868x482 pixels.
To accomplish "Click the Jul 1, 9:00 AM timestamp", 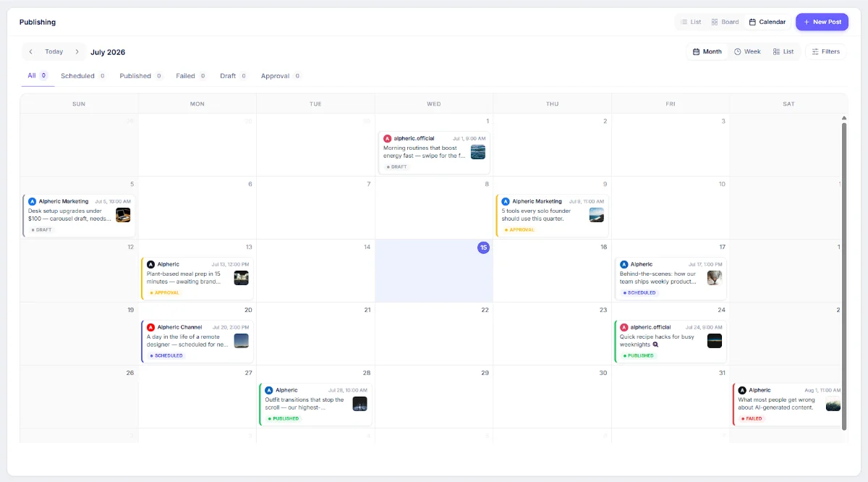I will (x=469, y=138).
